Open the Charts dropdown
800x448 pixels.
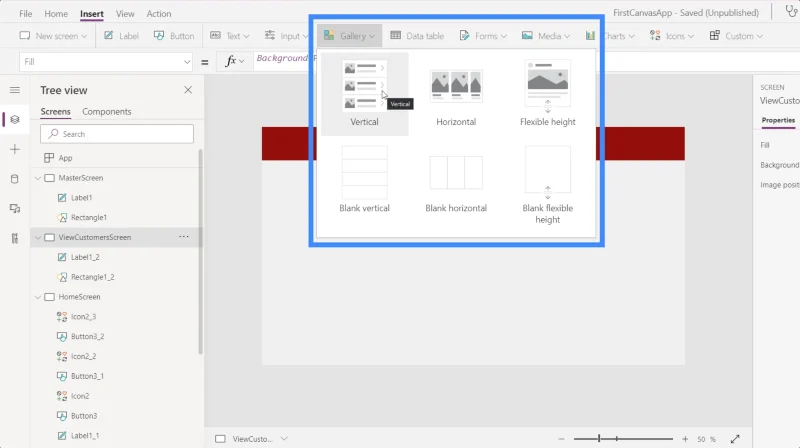[610, 36]
